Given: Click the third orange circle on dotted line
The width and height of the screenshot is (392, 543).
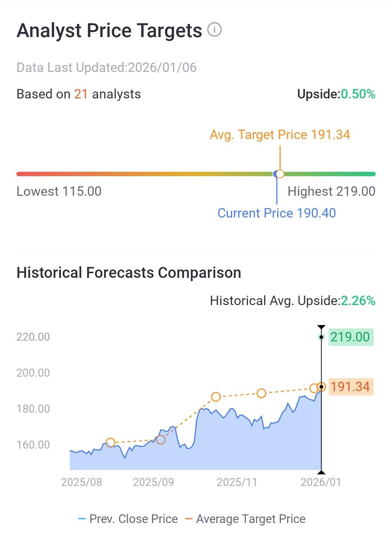Looking at the screenshot, I should click(216, 397).
